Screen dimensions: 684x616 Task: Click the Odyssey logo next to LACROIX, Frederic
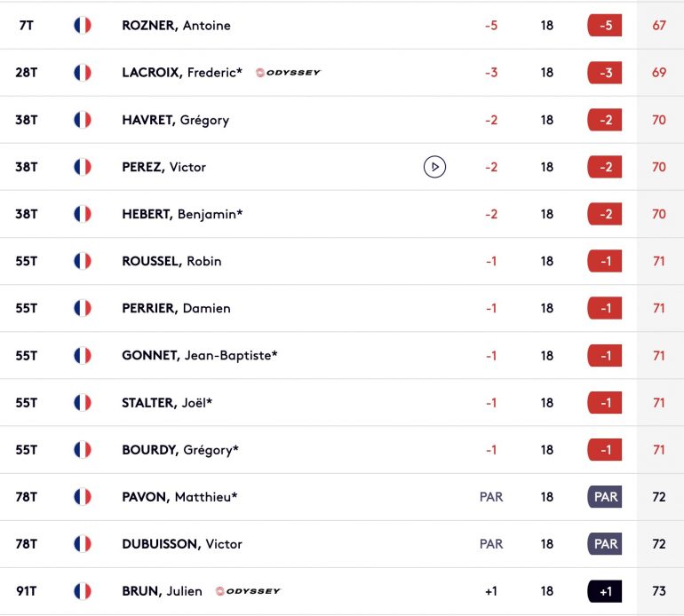coord(288,73)
